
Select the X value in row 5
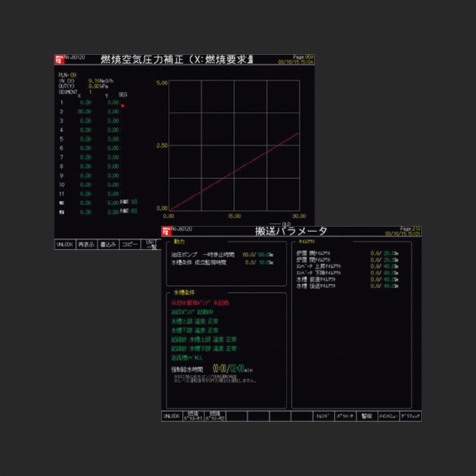click(85, 139)
